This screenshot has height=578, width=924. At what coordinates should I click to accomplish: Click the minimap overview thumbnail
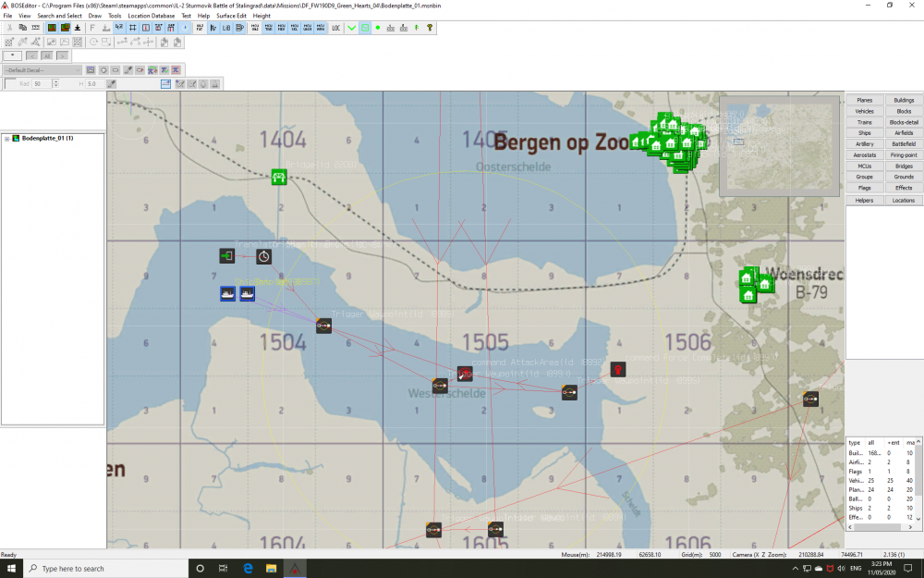click(x=779, y=146)
